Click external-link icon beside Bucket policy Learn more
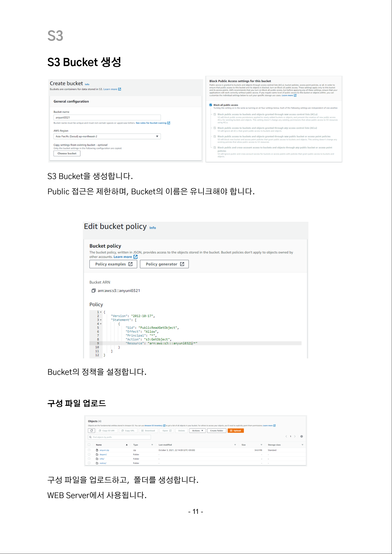392x554 pixels. point(136,257)
